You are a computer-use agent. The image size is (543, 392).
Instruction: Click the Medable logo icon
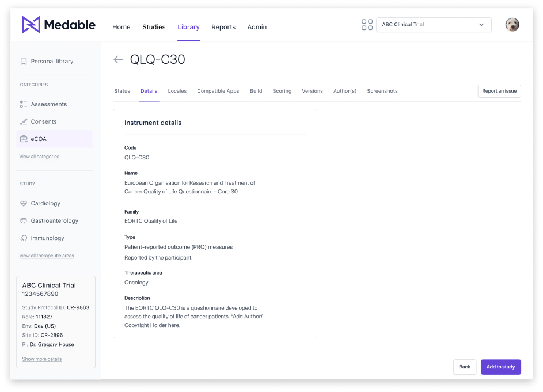31,25
